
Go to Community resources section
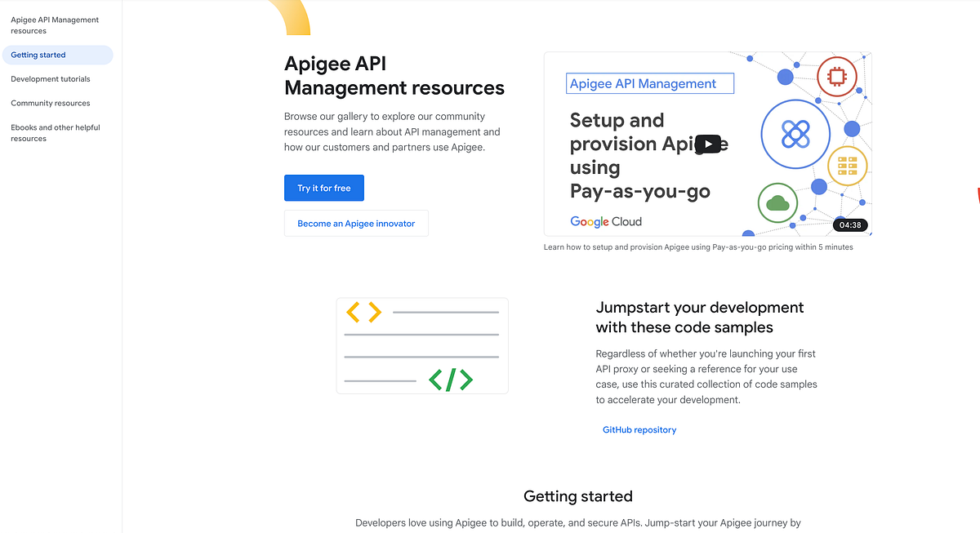click(51, 103)
